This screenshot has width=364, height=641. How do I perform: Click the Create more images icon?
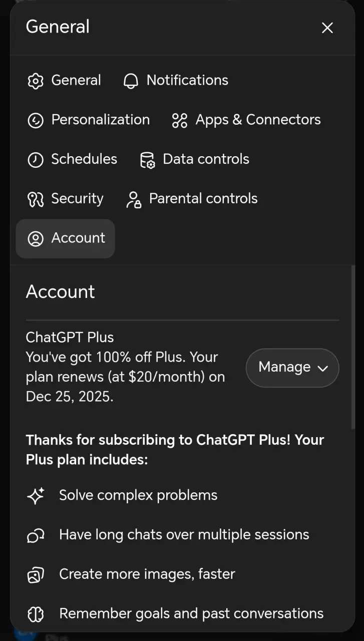[36, 574]
